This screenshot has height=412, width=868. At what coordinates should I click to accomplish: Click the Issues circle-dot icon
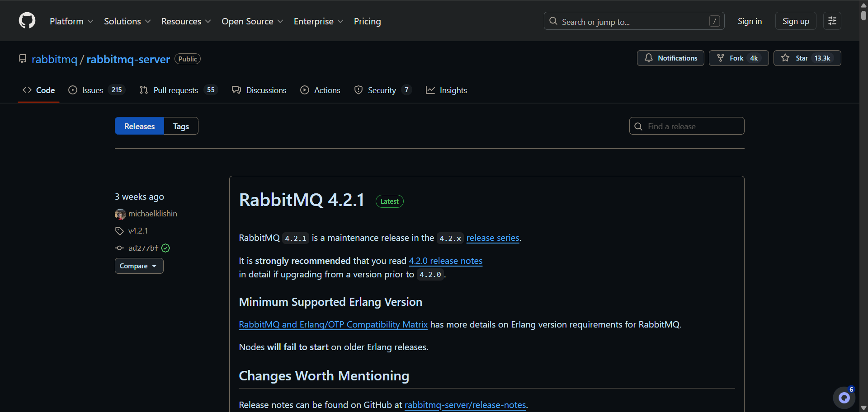click(x=73, y=90)
